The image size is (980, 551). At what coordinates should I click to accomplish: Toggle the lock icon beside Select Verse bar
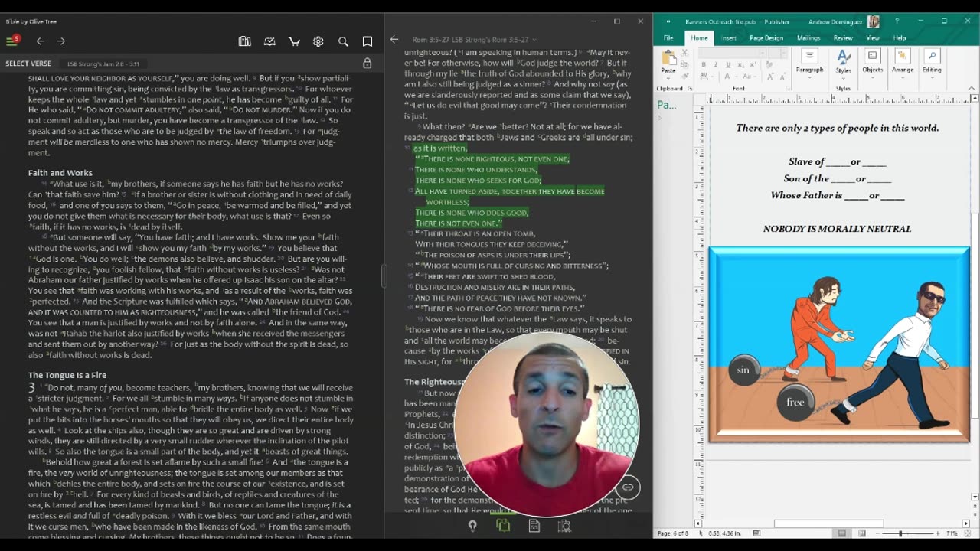(367, 64)
